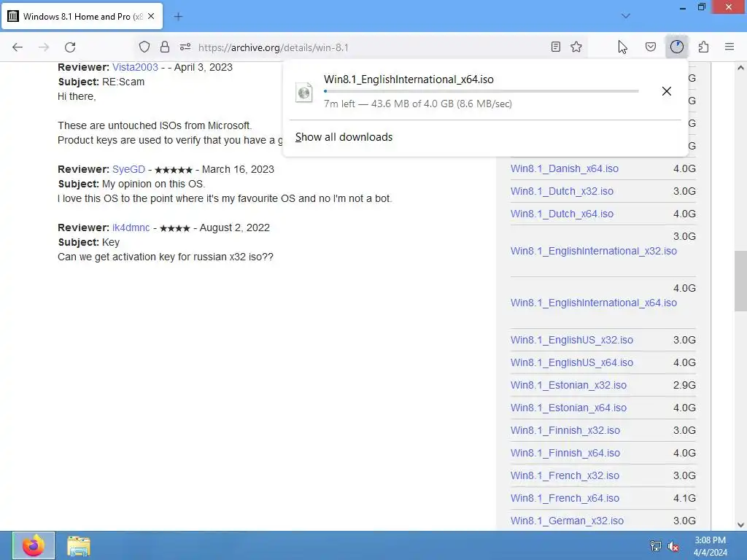Open reviewer SyeGD profile link

pyautogui.click(x=128, y=169)
